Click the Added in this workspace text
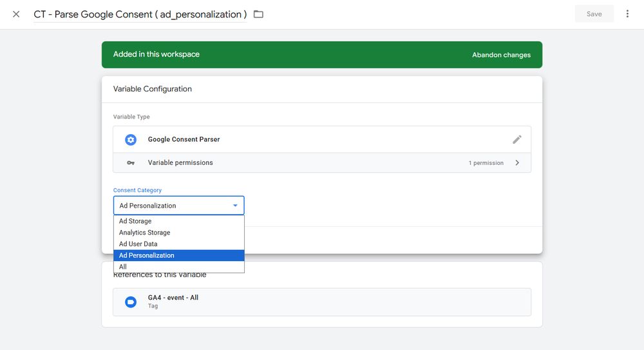The image size is (644, 350). (x=156, y=54)
